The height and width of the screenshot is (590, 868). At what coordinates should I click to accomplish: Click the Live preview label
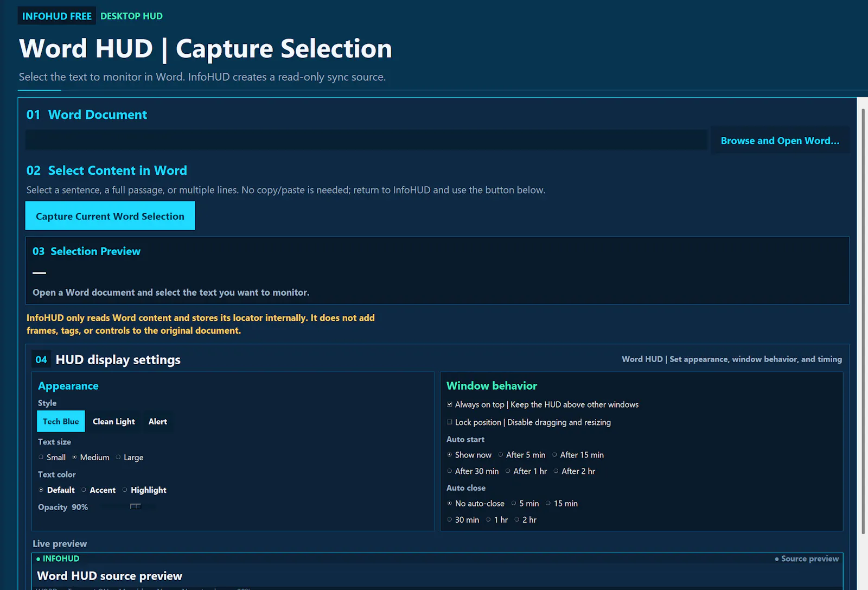click(60, 544)
